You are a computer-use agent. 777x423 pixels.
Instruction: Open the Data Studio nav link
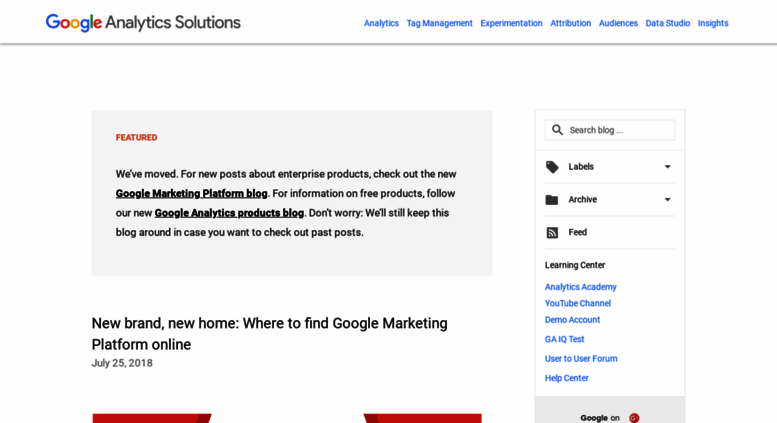point(667,23)
